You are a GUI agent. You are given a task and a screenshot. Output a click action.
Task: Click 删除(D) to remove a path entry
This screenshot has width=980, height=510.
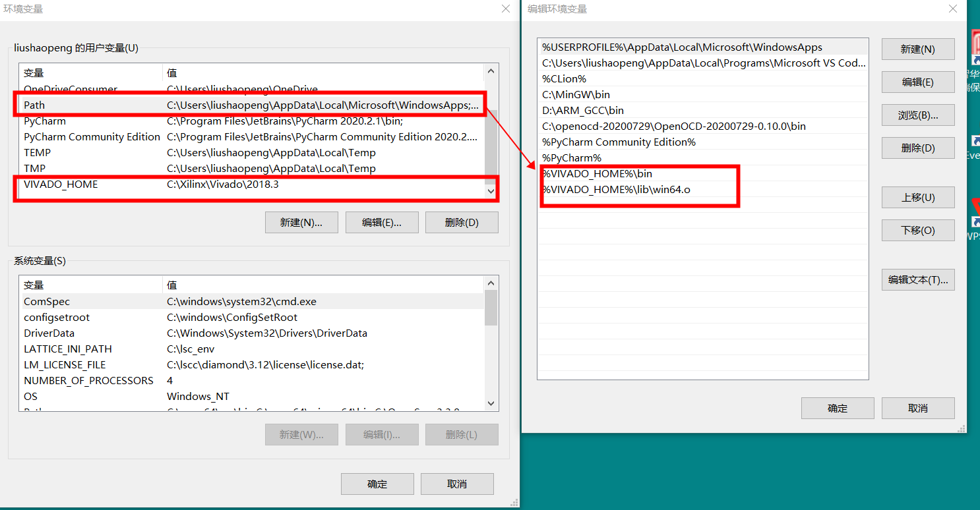click(x=917, y=148)
